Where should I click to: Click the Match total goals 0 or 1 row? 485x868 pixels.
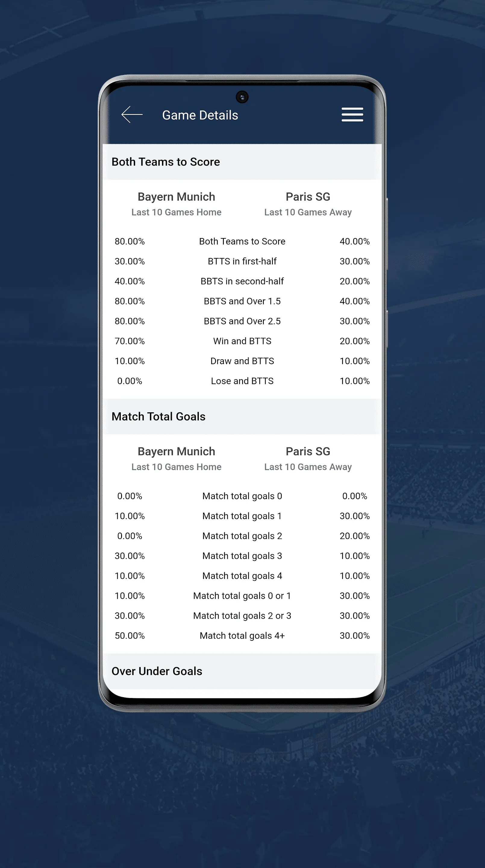coord(242,596)
